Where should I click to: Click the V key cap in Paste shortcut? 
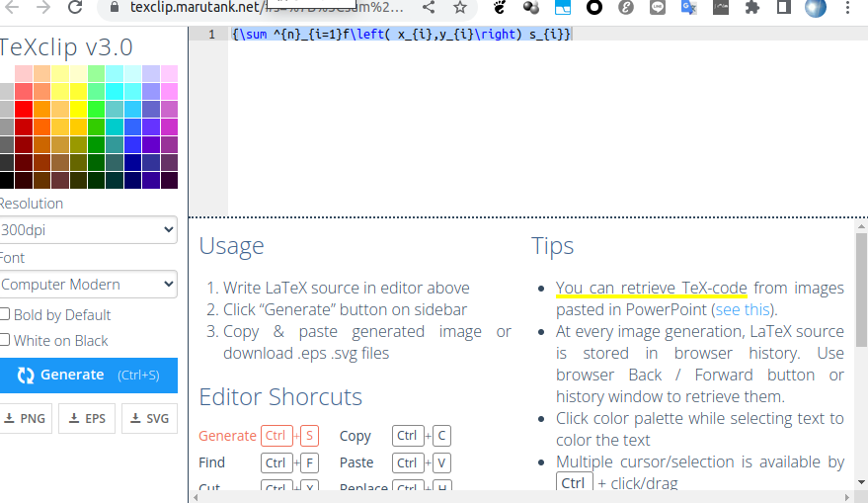[x=441, y=462]
